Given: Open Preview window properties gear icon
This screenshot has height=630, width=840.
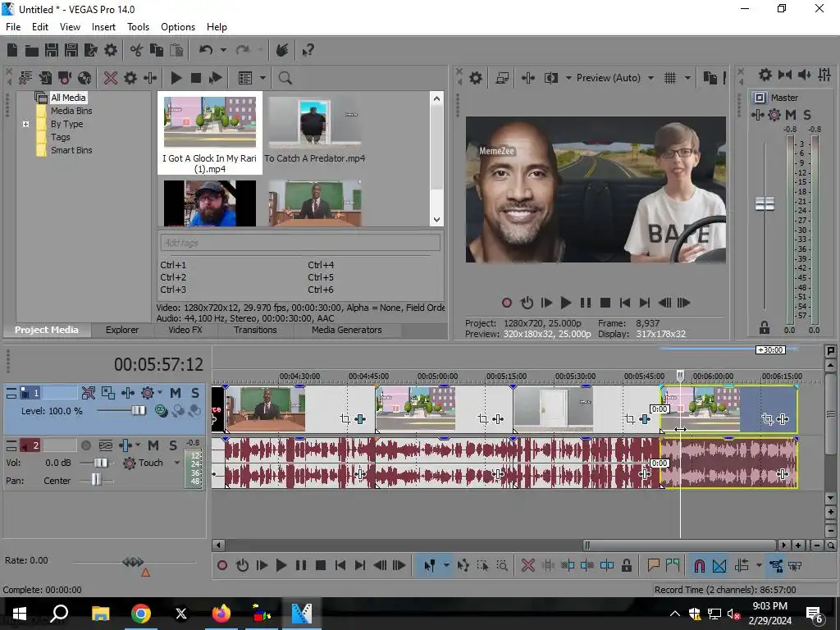Looking at the screenshot, I should (476, 78).
